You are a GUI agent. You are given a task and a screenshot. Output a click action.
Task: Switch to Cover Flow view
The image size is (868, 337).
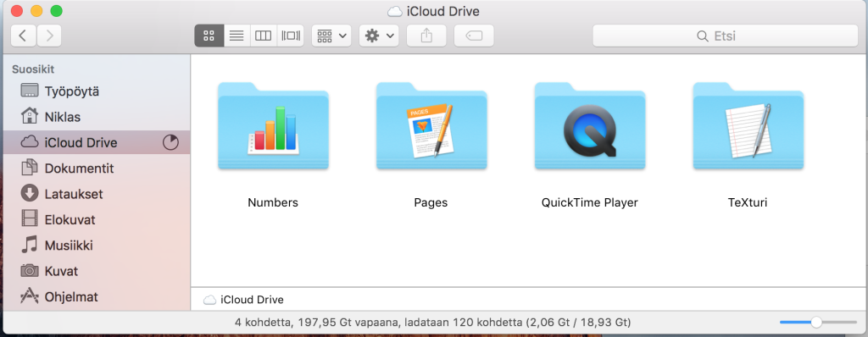click(290, 36)
